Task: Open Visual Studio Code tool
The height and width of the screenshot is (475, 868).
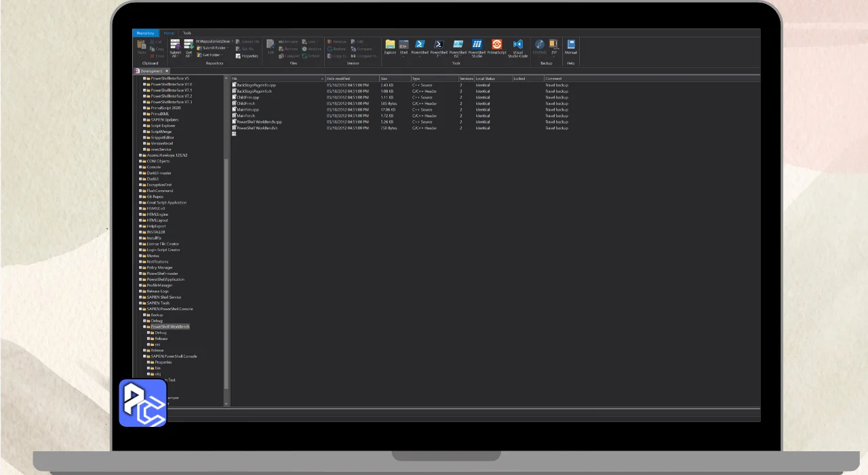Action: 517,46
